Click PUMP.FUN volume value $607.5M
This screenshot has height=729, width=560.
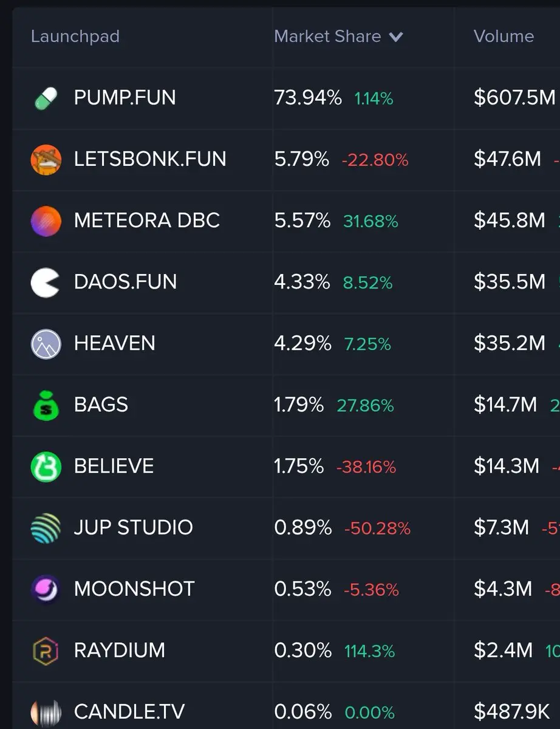coord(514,97)
